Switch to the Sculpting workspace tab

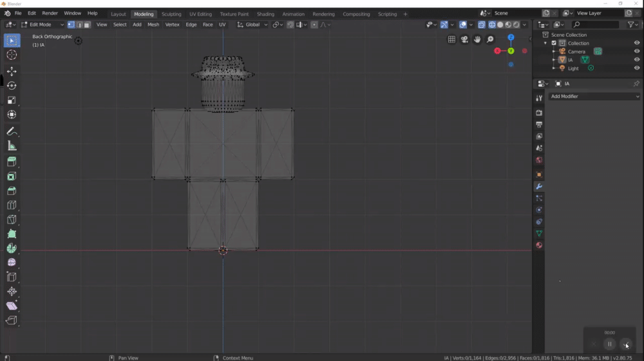pyautogui.click(x=171, y=14)
